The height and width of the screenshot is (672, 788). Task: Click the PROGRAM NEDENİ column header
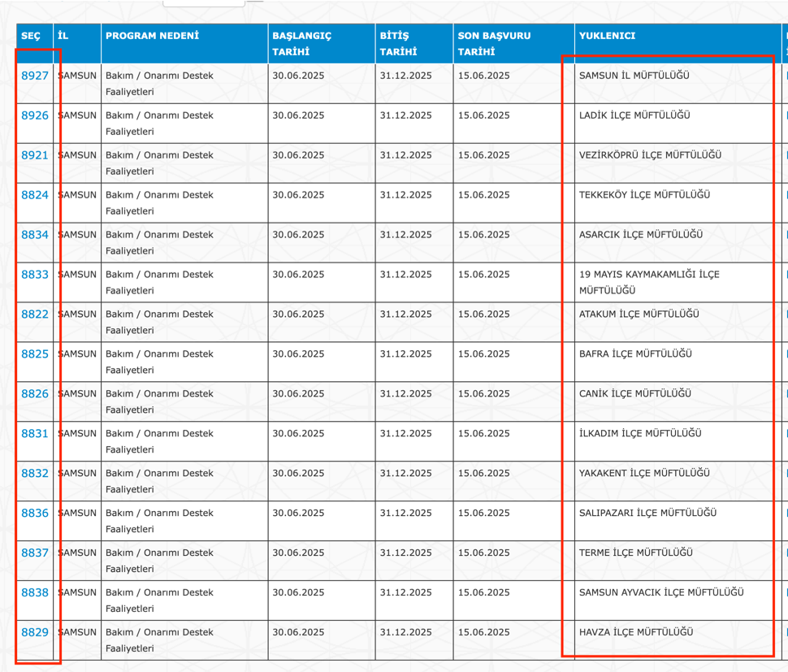152,37
